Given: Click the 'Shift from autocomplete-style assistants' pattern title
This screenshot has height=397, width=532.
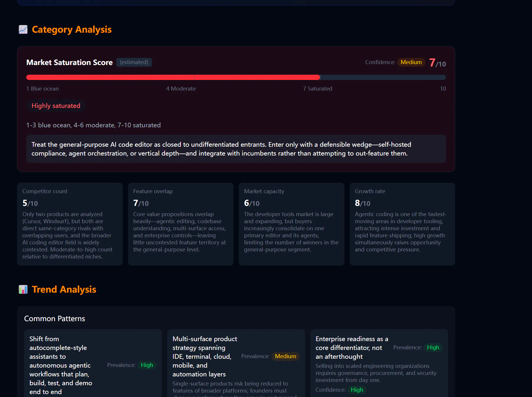Looking at the screenshot, I should (61, 365).
